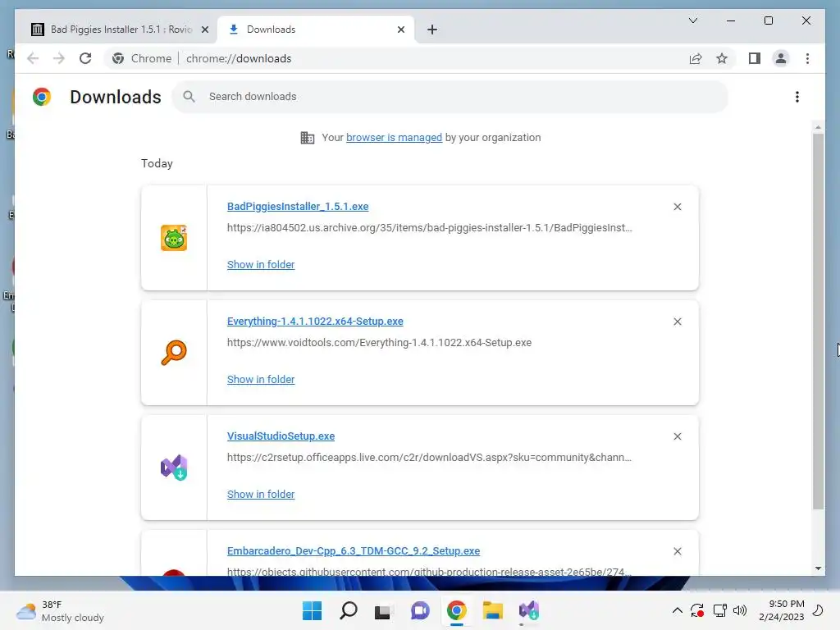840x630 pixels.
Task: Click the archive.org source URL text
Action: [x=429, y=228]
